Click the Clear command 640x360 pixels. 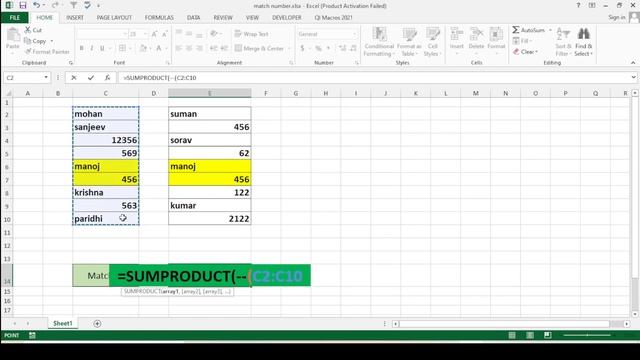(525, 52)
